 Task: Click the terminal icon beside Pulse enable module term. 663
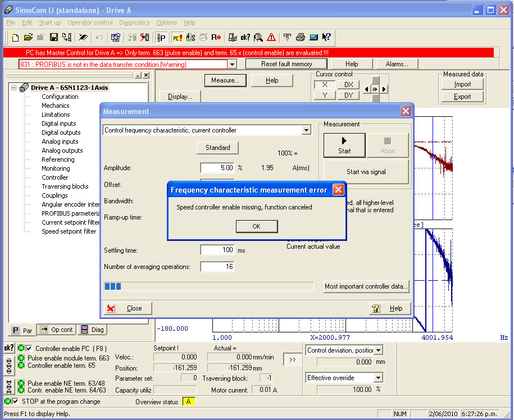[9, 366]
